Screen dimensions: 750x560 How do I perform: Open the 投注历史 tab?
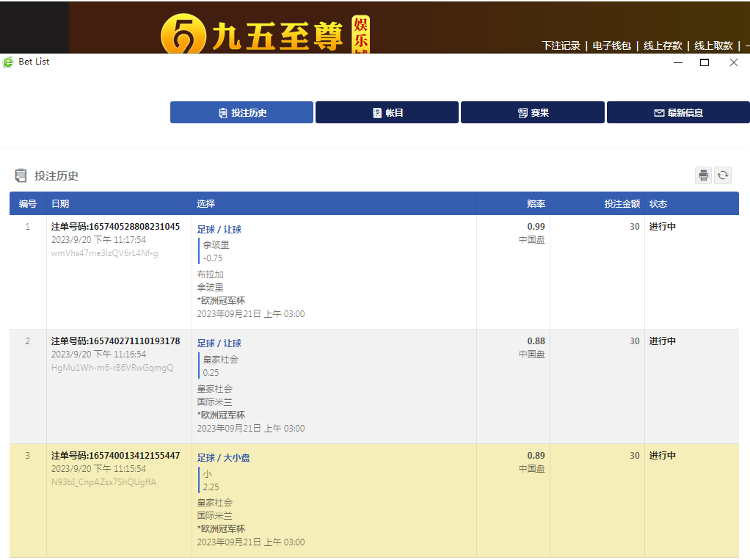pyautogui.click(x=242, y=112)
